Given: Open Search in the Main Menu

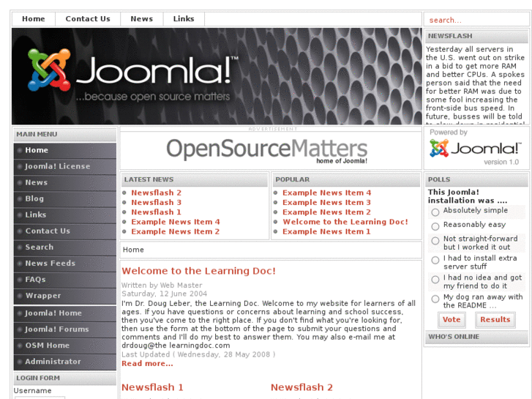Looking at the screenshot, I should 65,247.
